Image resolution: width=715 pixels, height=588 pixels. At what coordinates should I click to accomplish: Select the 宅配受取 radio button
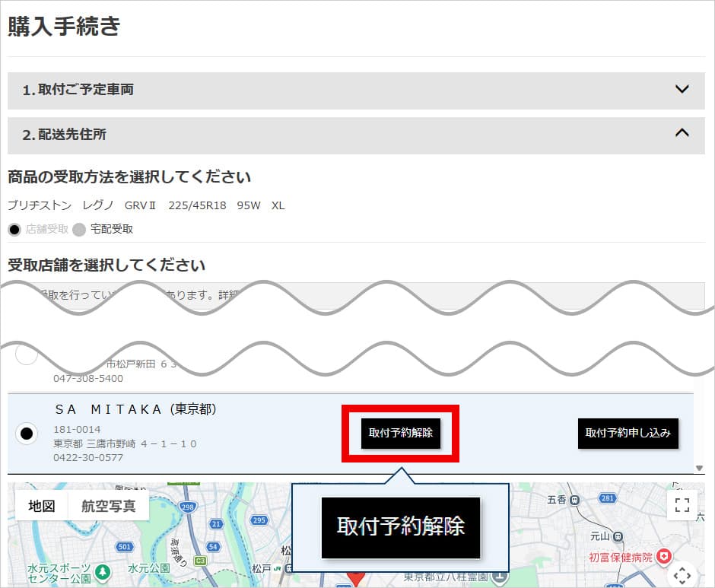pyautogui.click(x=79, y=230)
